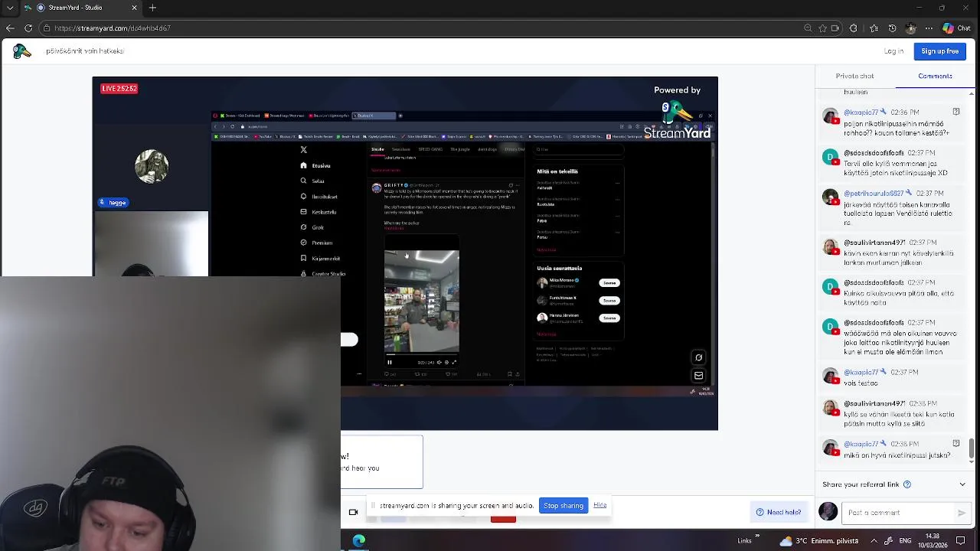Screen dimensions: 980x551
Task: Open Copilot Chat button
Action: pos(957,28)
